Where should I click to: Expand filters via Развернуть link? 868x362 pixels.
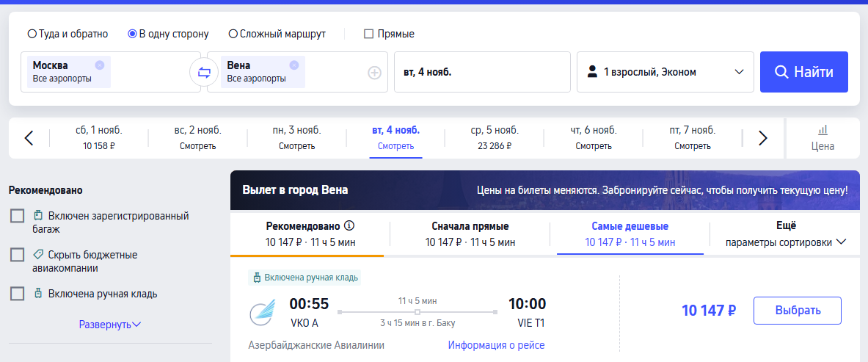click(110, 324)
